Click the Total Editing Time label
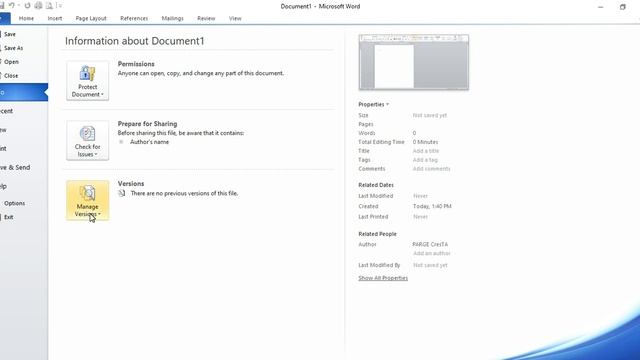 [381, 142]
